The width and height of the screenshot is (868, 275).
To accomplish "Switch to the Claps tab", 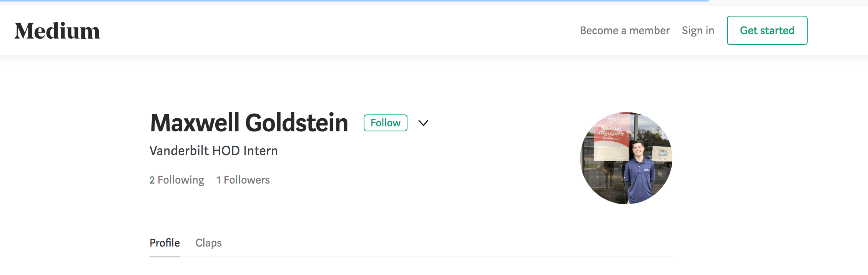I will click(x=208, y=243).
